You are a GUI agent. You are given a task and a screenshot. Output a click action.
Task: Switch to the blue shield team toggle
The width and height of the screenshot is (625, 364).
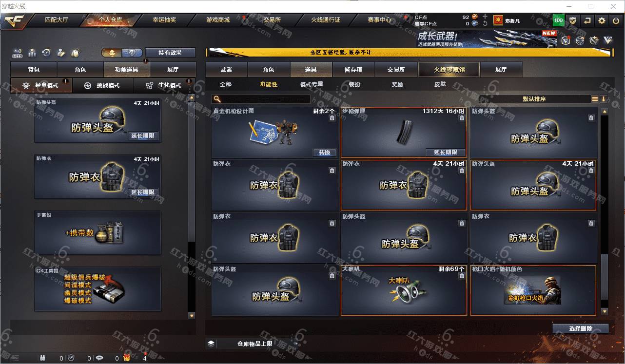[132, 52]
